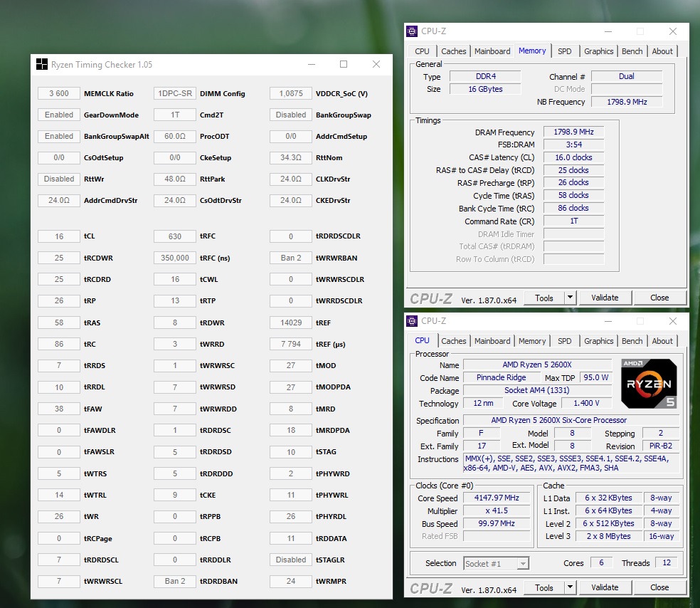Click the GearDownMode Enabled field
The height and width of the screenshot is (608, 700).
(x=59, y=115)
